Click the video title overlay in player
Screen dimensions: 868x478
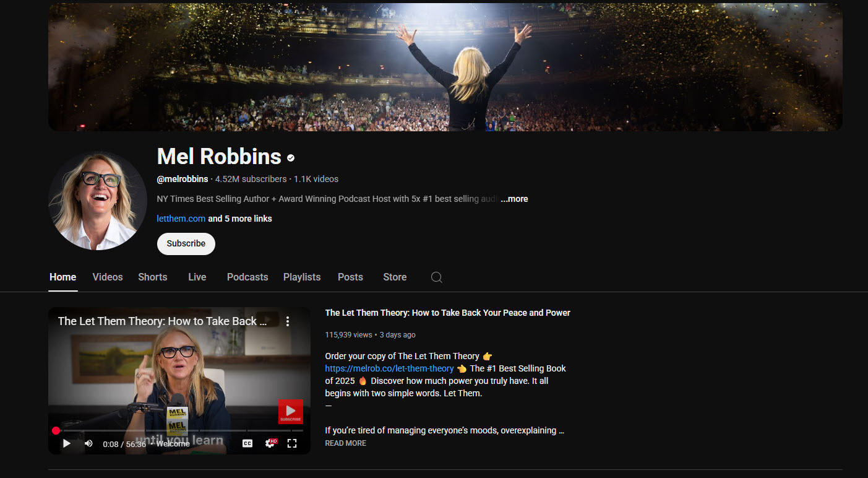(162, 321)
